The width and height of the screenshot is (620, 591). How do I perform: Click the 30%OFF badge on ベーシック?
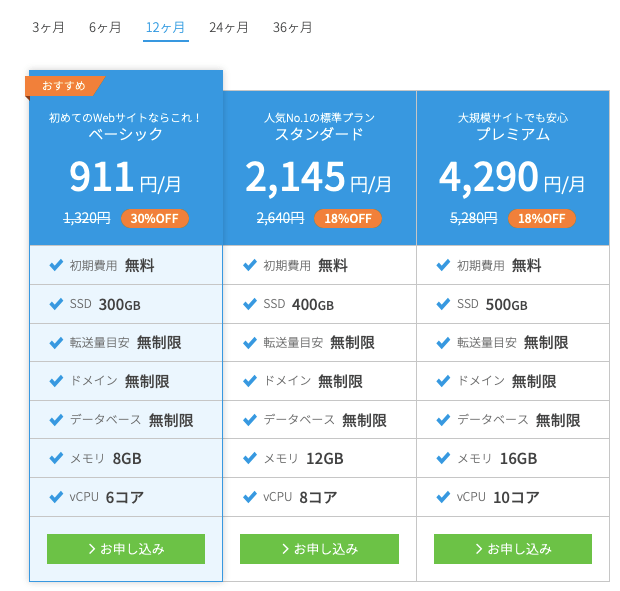pyautogui.click(x=155, y=218)
